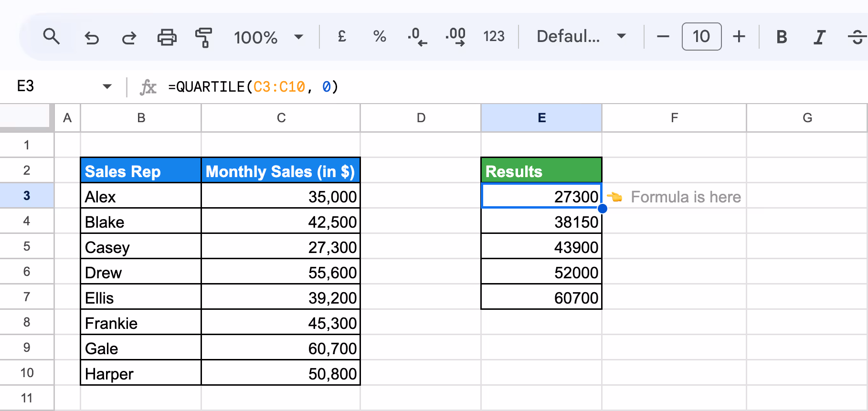This screenshot has width=868, height=411.
Task: Redo the last undone action
Action: [x=129, y=37]
